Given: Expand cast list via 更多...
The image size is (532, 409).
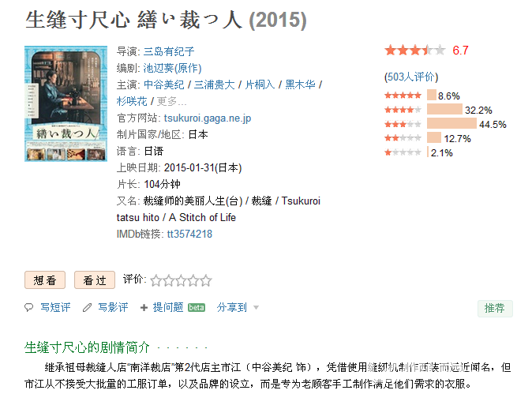Looking at the screenshot, I should 172,101.
